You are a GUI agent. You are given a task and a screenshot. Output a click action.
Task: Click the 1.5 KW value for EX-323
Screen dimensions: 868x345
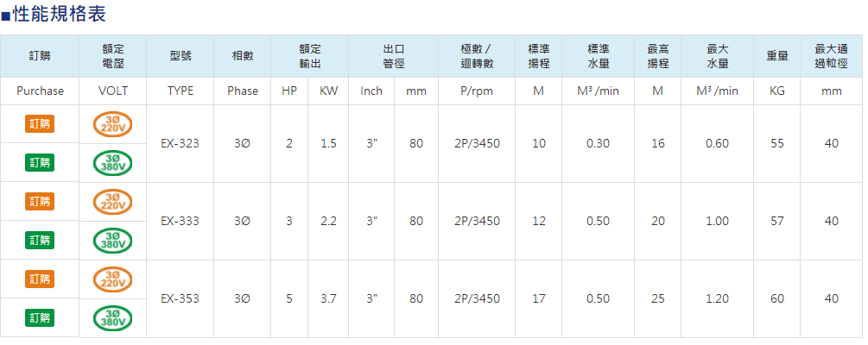pos(328,143)
